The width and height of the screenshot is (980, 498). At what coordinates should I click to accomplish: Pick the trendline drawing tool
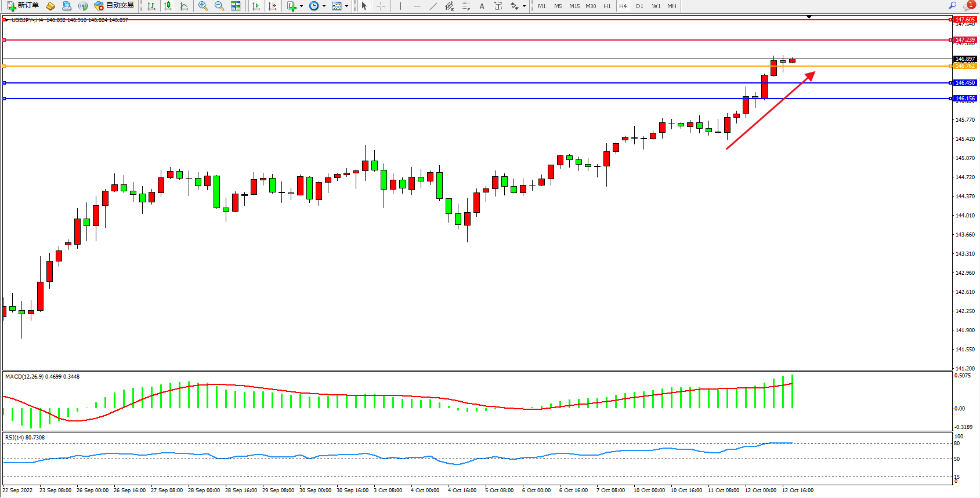click(433, 6)
